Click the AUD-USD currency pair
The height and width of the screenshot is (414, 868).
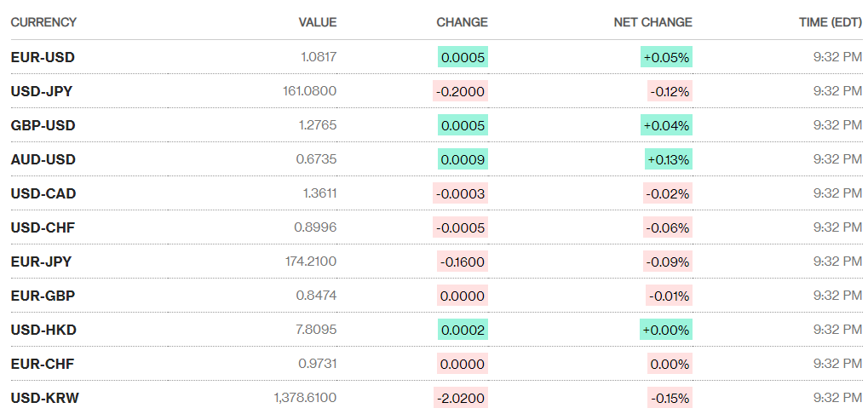tap(43, 159)
